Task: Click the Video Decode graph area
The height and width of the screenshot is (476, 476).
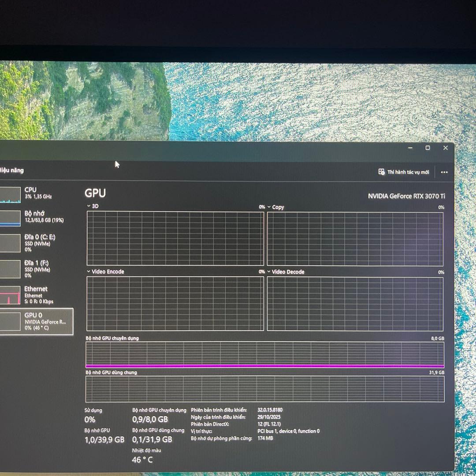Action: point(355,303)
